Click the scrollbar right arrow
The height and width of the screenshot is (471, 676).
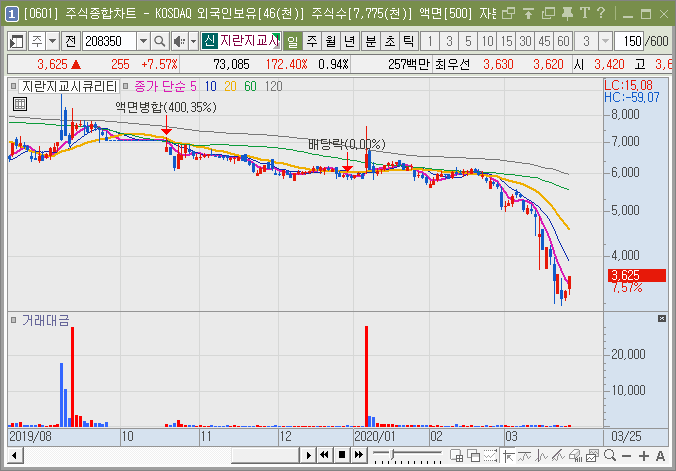[x=308, y=455]
